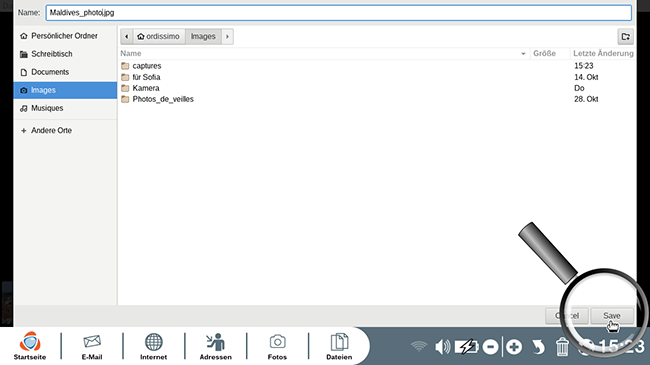Open Musiques in the sidebar
Image resolution: width=650 pixels, height=365 pixels.
(x=65, y=108)
